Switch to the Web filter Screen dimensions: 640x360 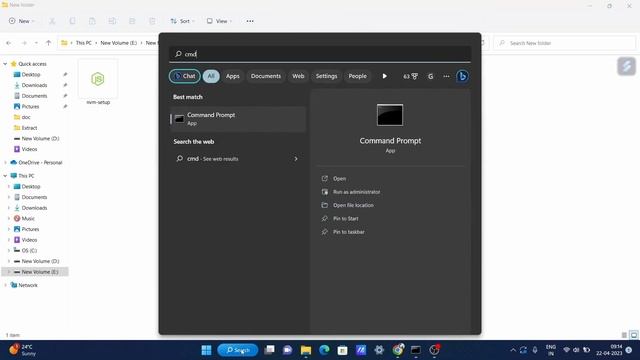(x=298, y=76)
